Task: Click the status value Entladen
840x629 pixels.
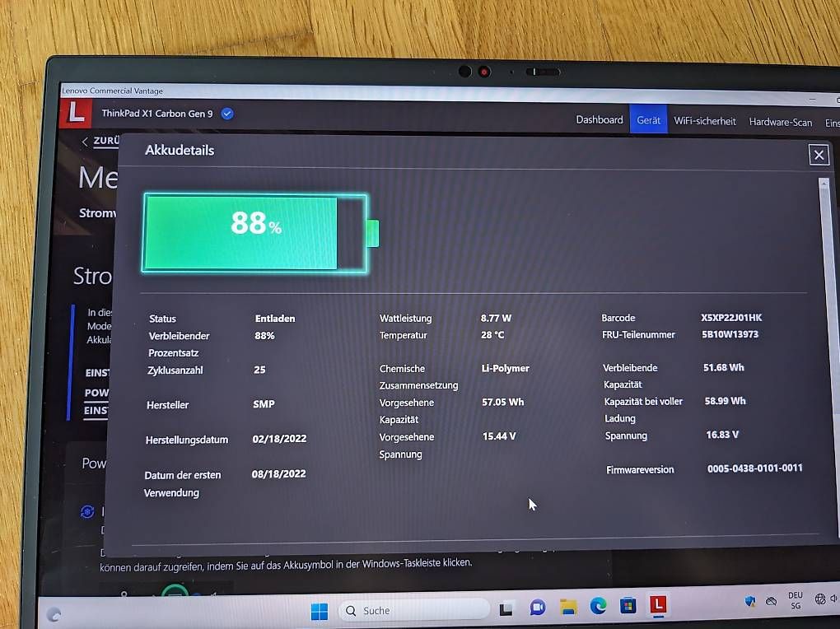Action: point(275,319)
